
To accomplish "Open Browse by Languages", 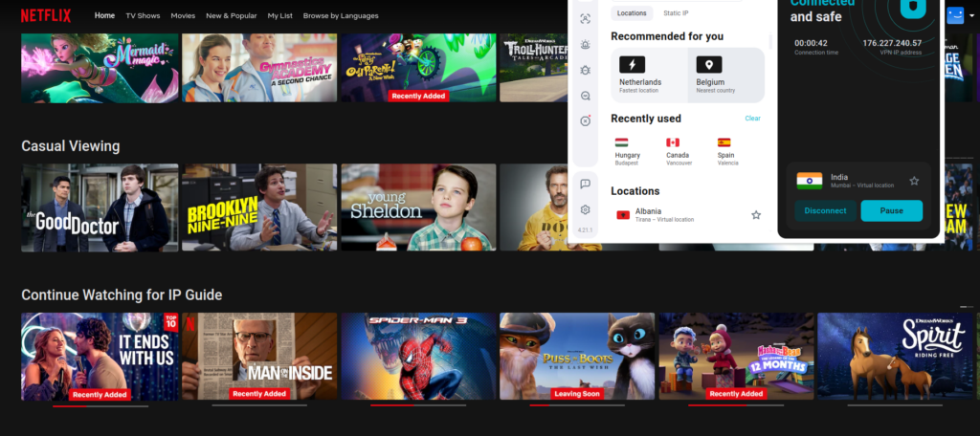I will pyautogui.click(x=341, y=15).
